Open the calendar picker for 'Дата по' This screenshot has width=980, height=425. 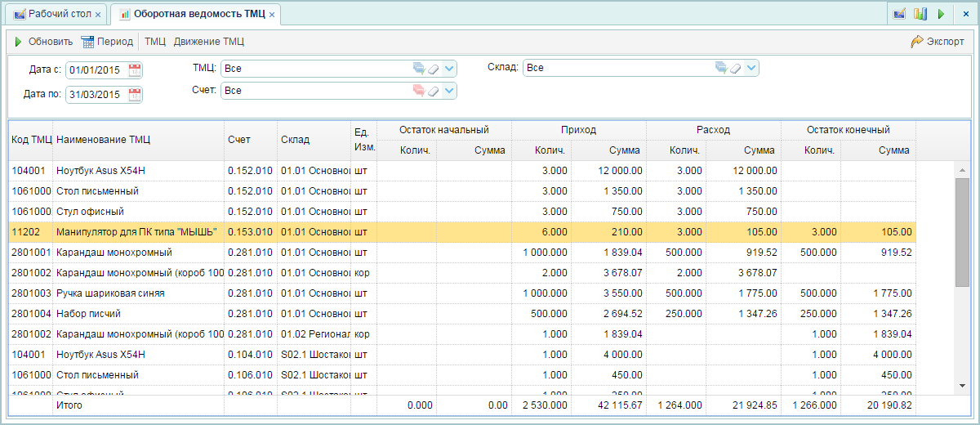pos(135,94)
